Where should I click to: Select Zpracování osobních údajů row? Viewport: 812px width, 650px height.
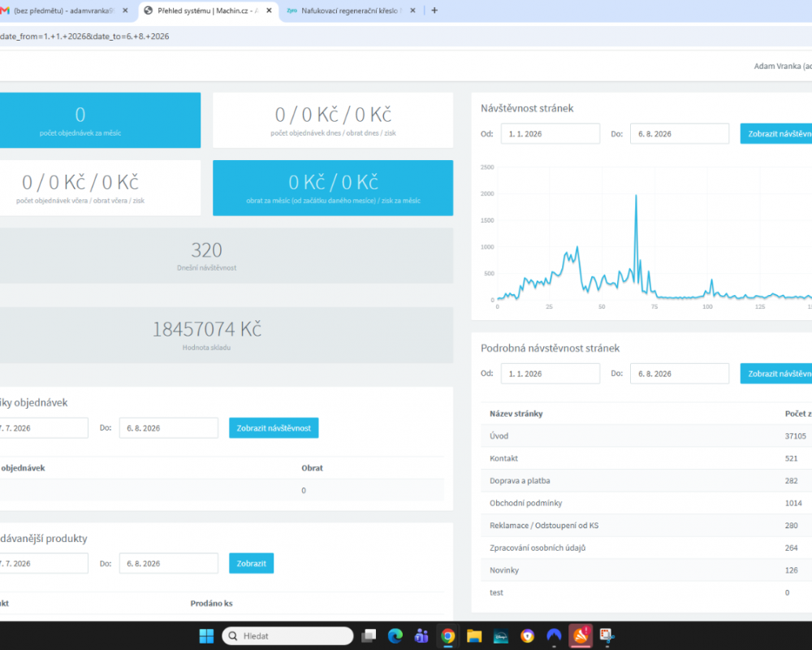pos(646,548)
